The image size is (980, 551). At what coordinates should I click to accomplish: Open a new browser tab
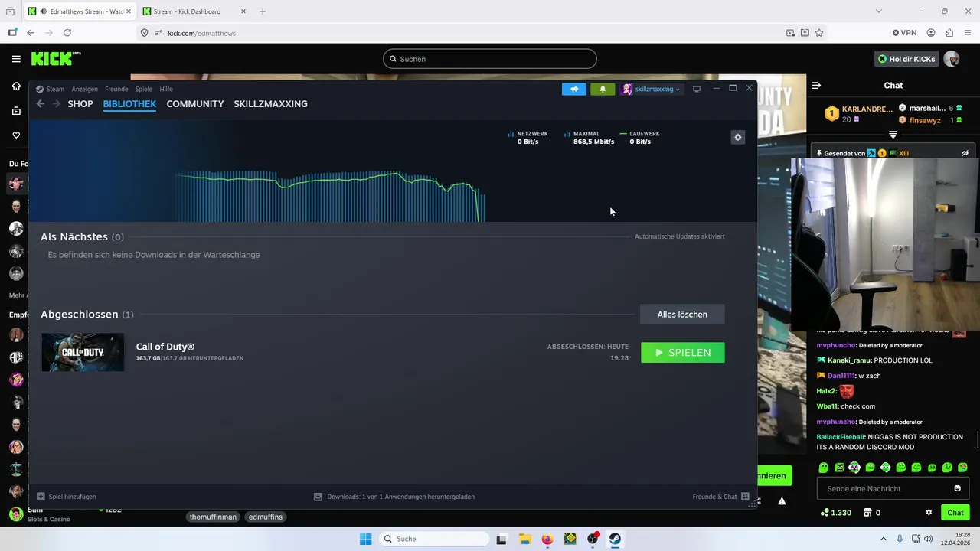pyautogui.click(x=263, y=11)
